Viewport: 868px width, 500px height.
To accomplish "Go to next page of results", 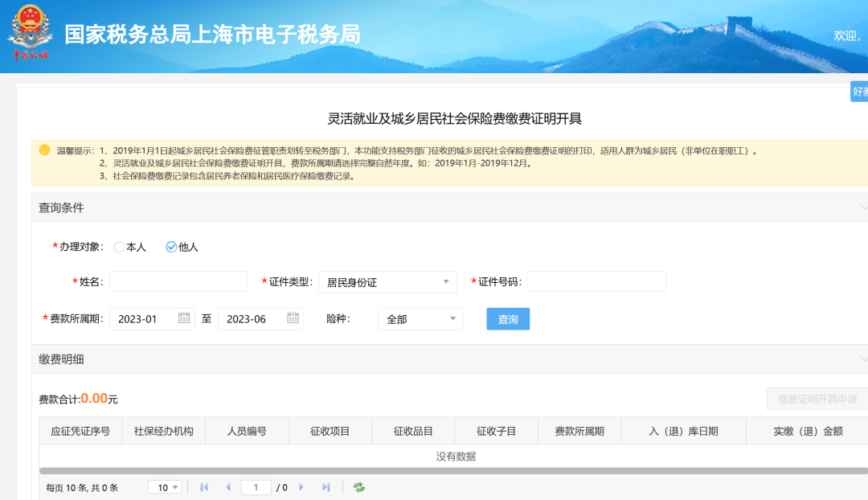I will (x=301, y=487).
